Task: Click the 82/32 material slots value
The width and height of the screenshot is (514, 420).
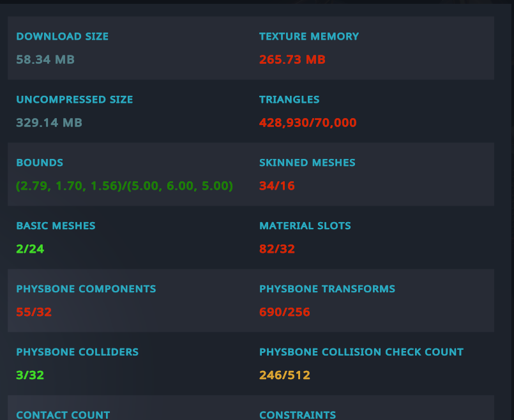Action: [x=277, y=249]
